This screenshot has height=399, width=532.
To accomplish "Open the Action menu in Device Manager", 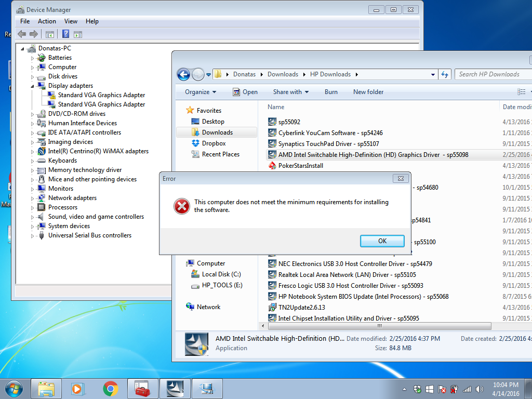I will click(x=47, y=21).
